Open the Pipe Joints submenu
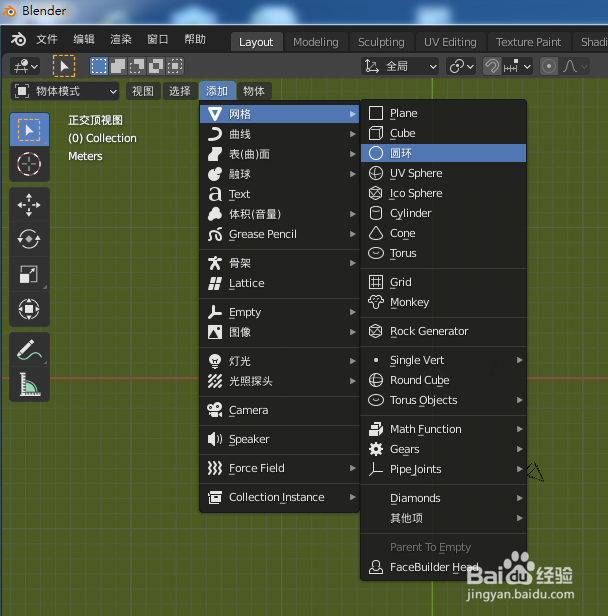The image size is (608, 616). [x=443, y=469]
